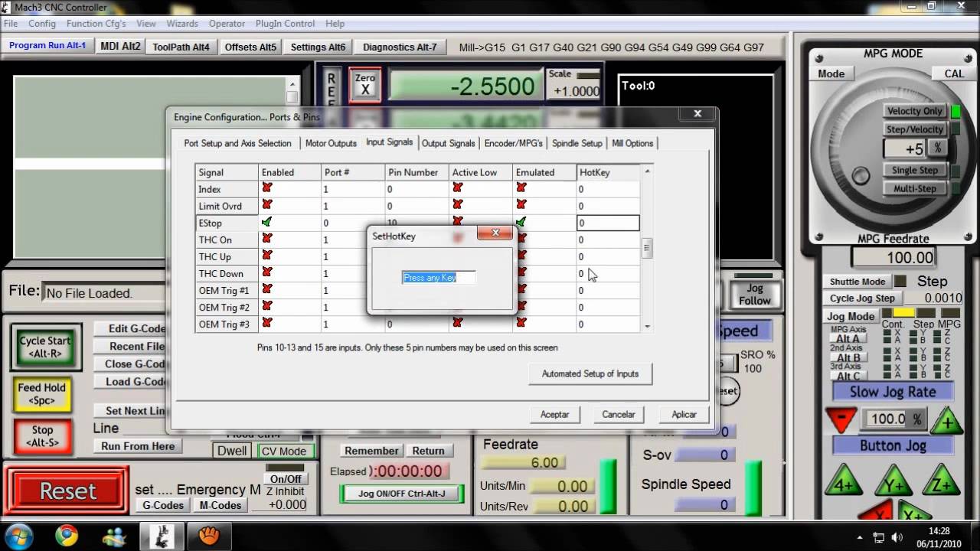This screenshot has height=551, width=980.
Task: Click scroll-up arrow of signals list
Action: 648,171
